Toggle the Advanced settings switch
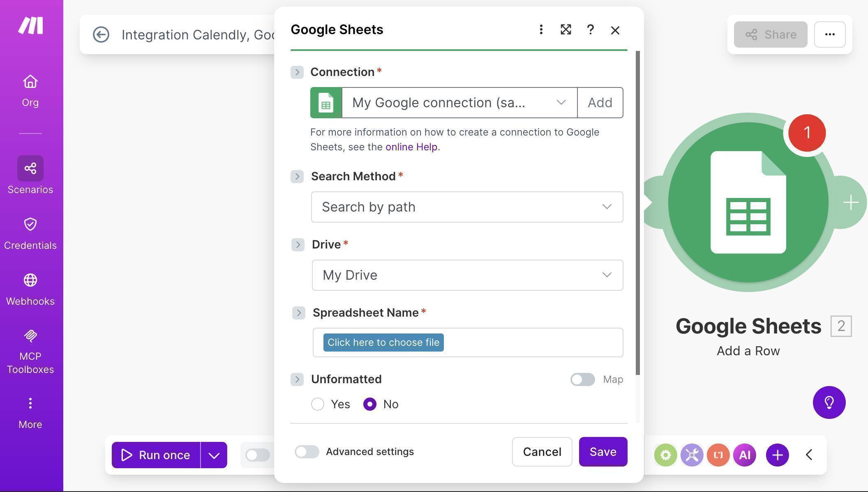868x492 pixels. coord(307,452)
